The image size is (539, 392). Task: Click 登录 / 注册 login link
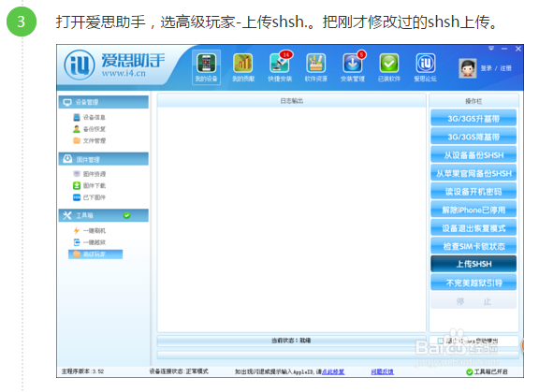496,68
